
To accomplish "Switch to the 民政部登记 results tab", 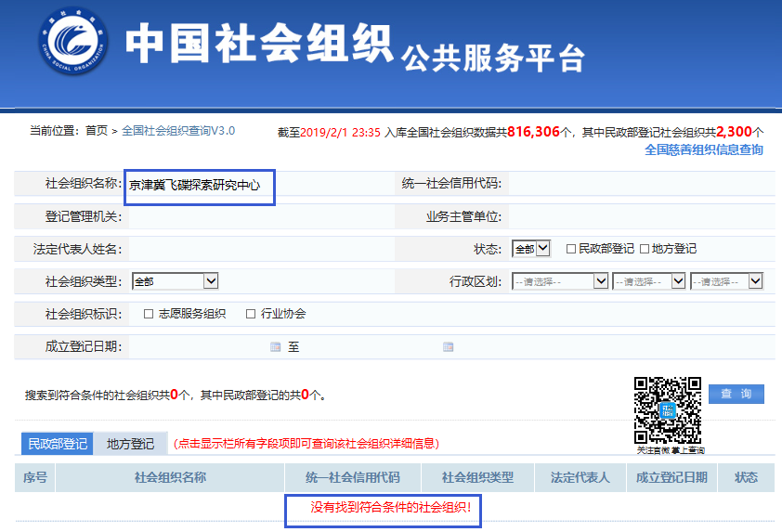I will pos(58,443).
